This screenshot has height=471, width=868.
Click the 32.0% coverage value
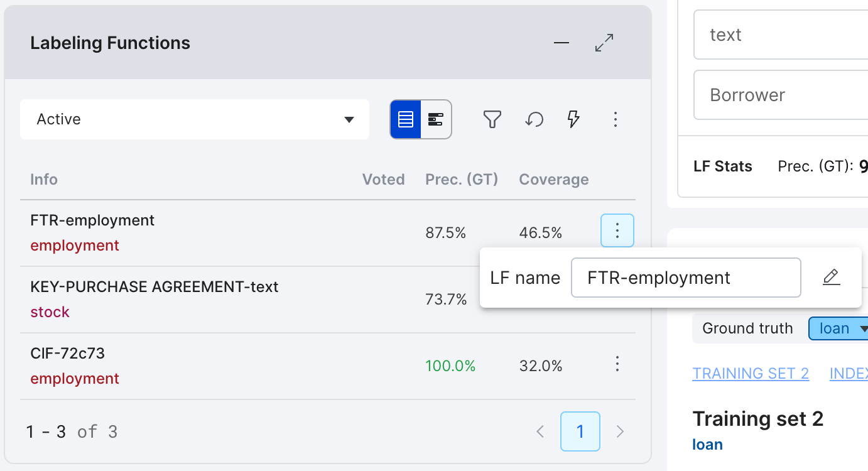(x=541, y=366)
